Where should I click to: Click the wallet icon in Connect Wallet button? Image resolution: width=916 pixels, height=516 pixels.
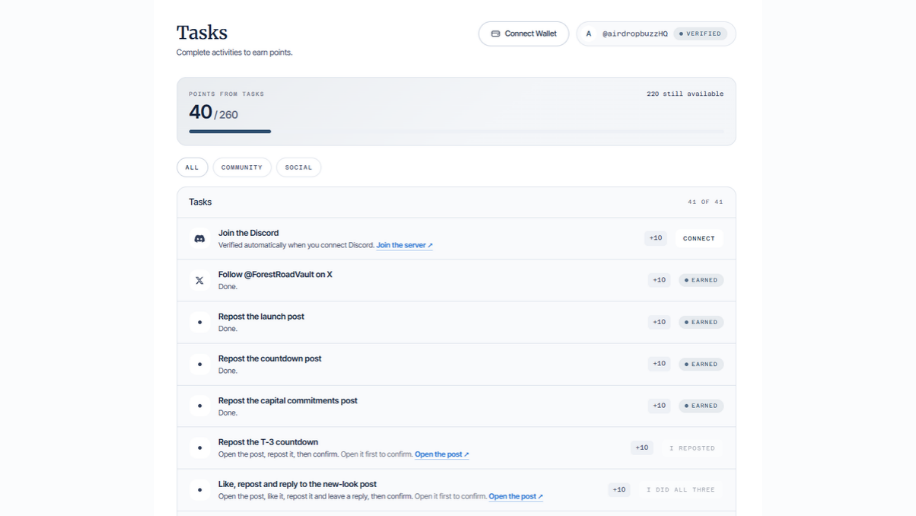pos(495,34)
